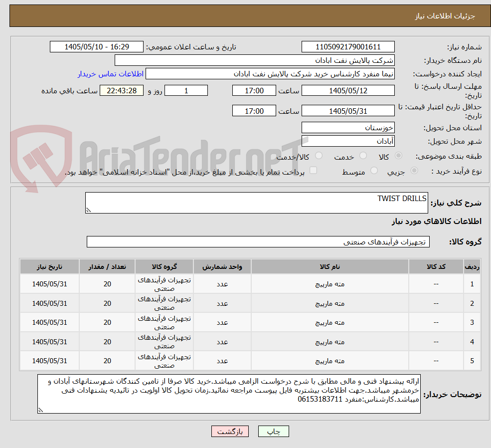Click the جزئیات اطلاعات نیاز header title
Viewport: 491px width, 448px height.
pyautogui.click(x=445, y=16)
